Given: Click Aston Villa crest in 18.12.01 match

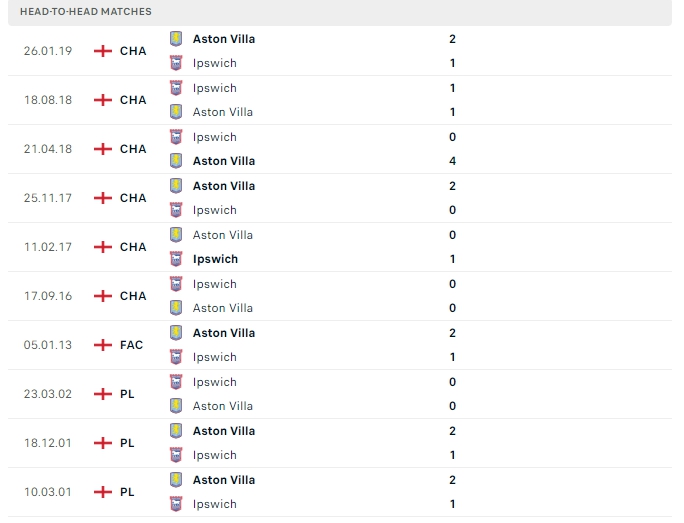Looking at the screenshot, I should click(x=177, y=431).
